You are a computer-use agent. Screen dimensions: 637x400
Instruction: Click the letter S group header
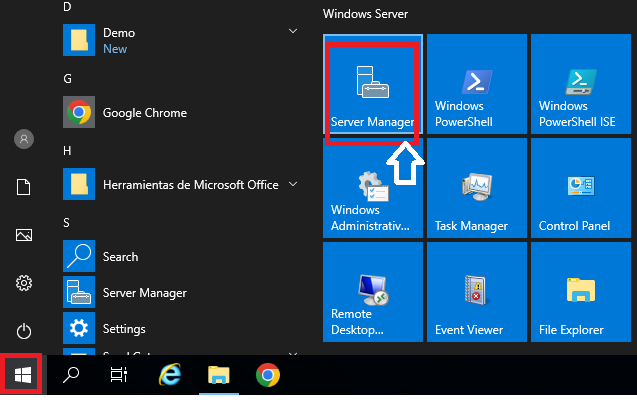[66, 223]
